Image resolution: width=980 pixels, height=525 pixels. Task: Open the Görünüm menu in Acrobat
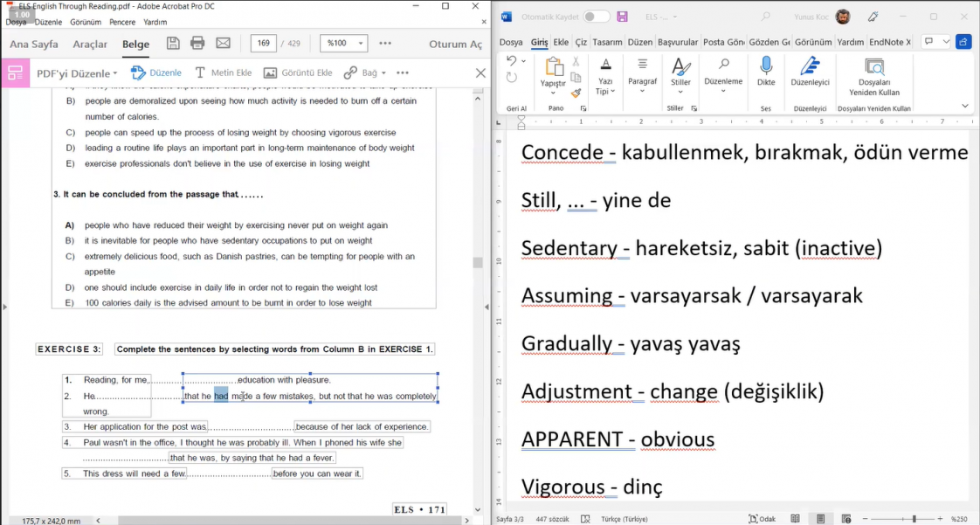pos(86,22)
